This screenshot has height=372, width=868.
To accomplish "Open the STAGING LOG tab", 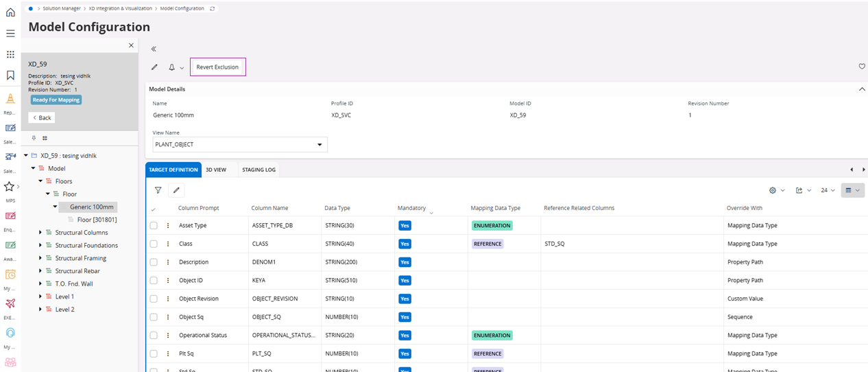I will point(258,170).
